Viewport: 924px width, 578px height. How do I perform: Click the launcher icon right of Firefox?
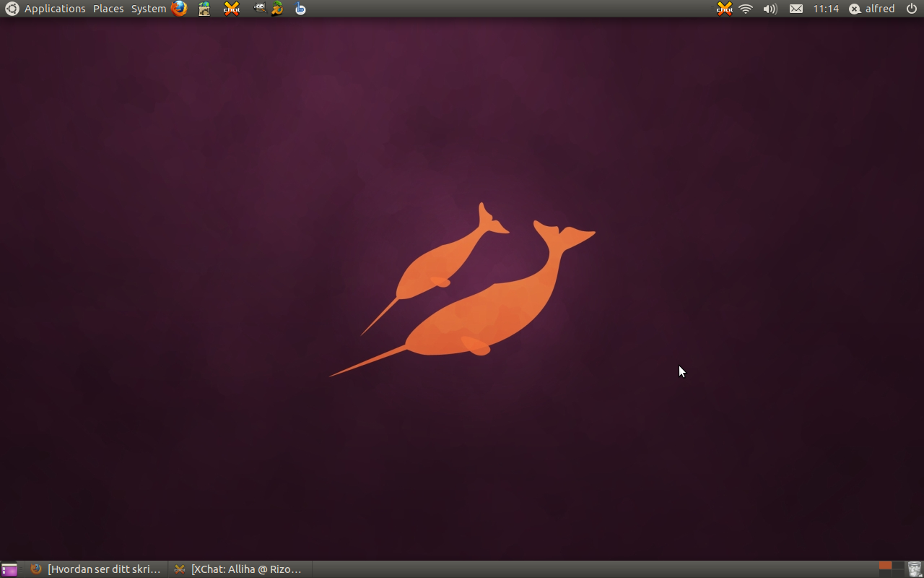[204, 9]
